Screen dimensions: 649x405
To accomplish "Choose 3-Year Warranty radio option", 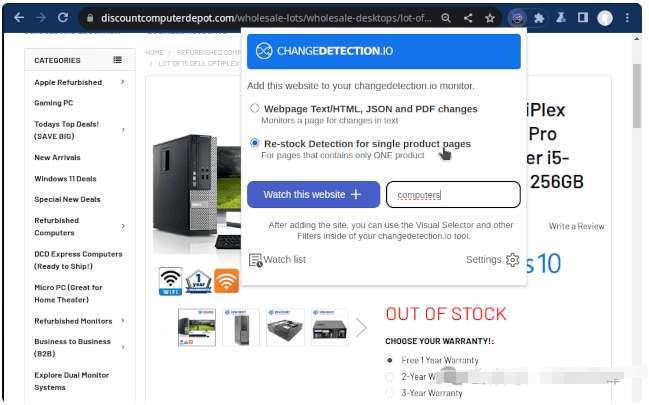I will coord(389,393).
